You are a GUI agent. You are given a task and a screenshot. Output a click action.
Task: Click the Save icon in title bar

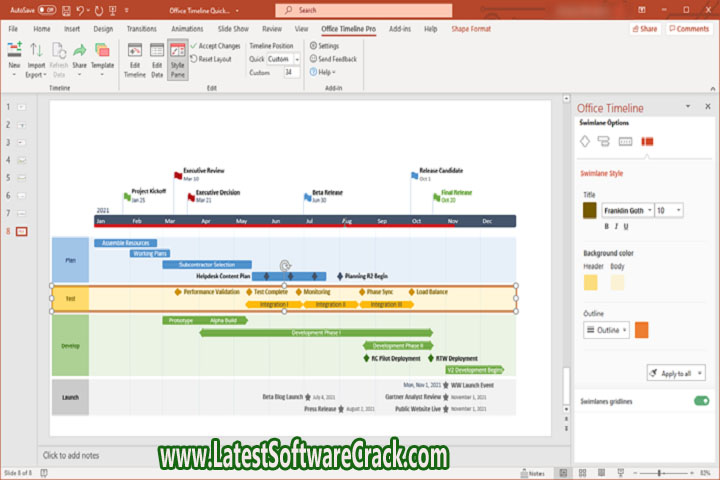[x=66, y=10]
